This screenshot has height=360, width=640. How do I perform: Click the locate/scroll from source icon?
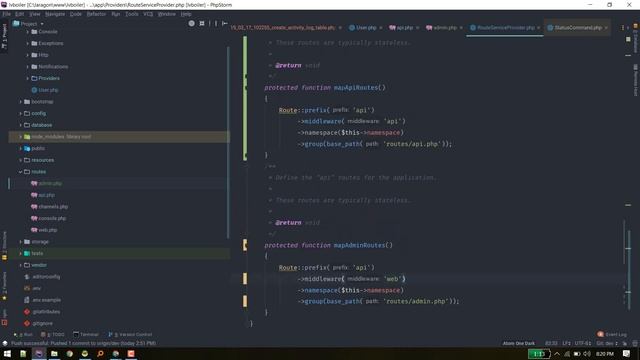(x=191, y=24)
